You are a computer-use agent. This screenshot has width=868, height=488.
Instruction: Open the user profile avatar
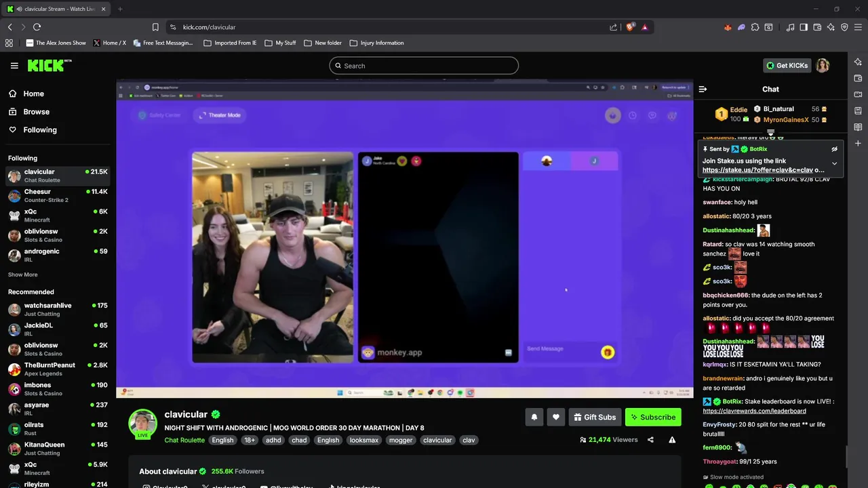[823, 66]
